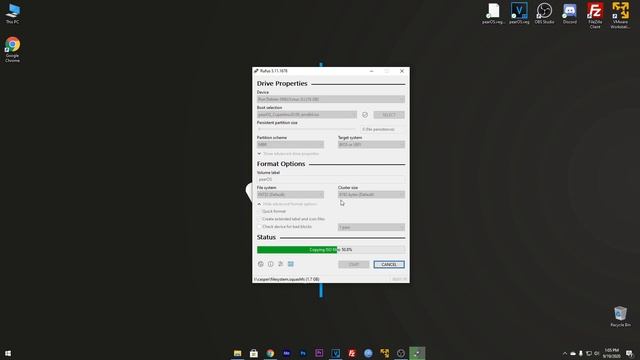Open the Cluster size dropdown
This screenshot has width=640, height=360.
pyautogui.click(x=371, y=195)
